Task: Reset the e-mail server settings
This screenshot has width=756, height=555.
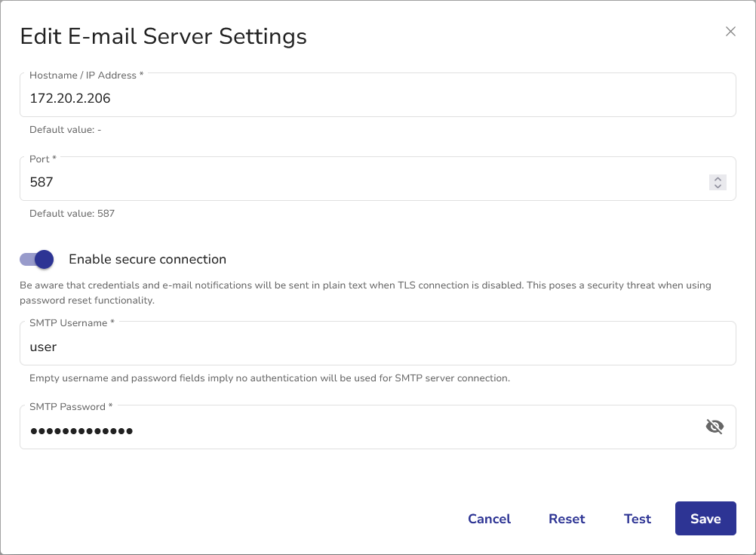Action: coord(567,519)
